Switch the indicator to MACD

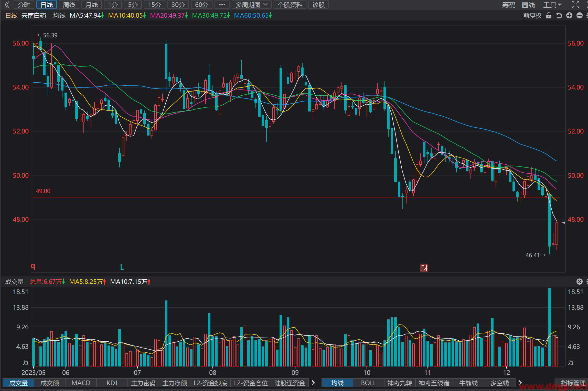click(81, 383)
